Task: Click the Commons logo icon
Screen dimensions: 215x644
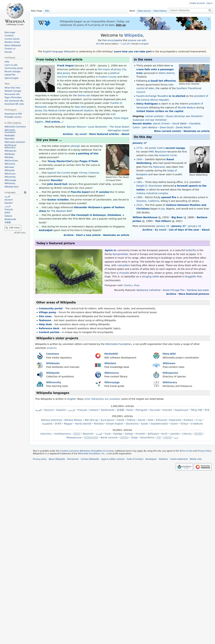Action: (x=40, y=355)
